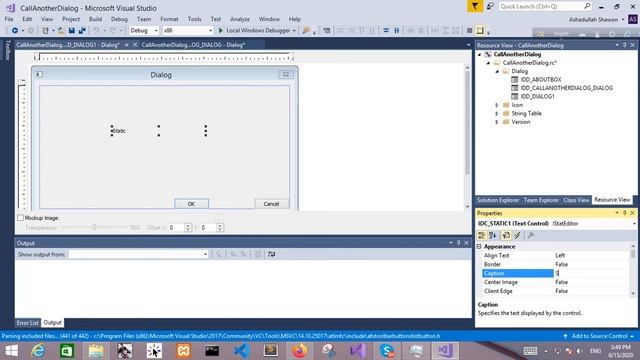
Task: Click the Toggle Grid toolbar icon
Action: pos(469,31)
